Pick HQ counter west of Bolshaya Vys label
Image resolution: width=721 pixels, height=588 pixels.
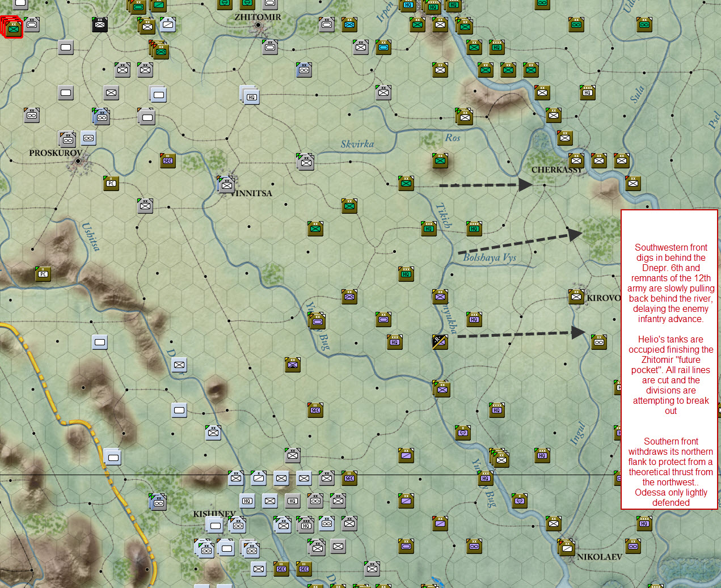coord(406,274)
